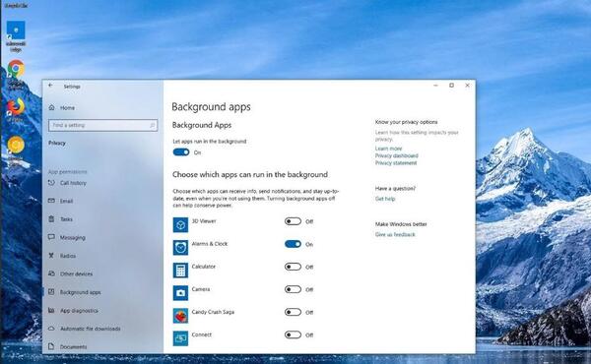Turn off Let apps run in background

click(181, 152)
